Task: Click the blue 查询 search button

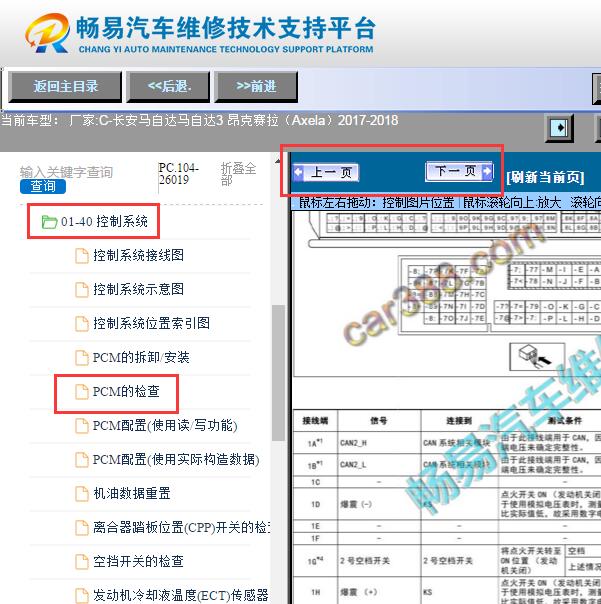Action: (x=43, y=186)
